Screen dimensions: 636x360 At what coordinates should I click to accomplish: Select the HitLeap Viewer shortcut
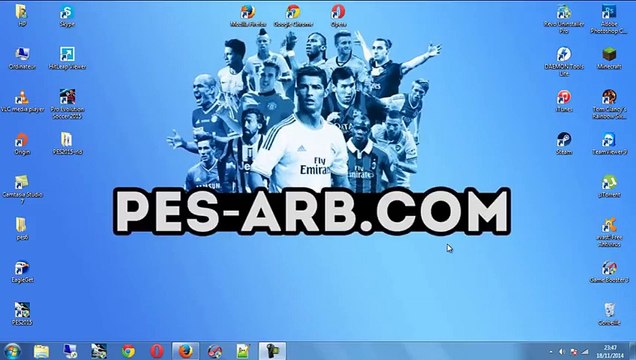coord(67,58)
